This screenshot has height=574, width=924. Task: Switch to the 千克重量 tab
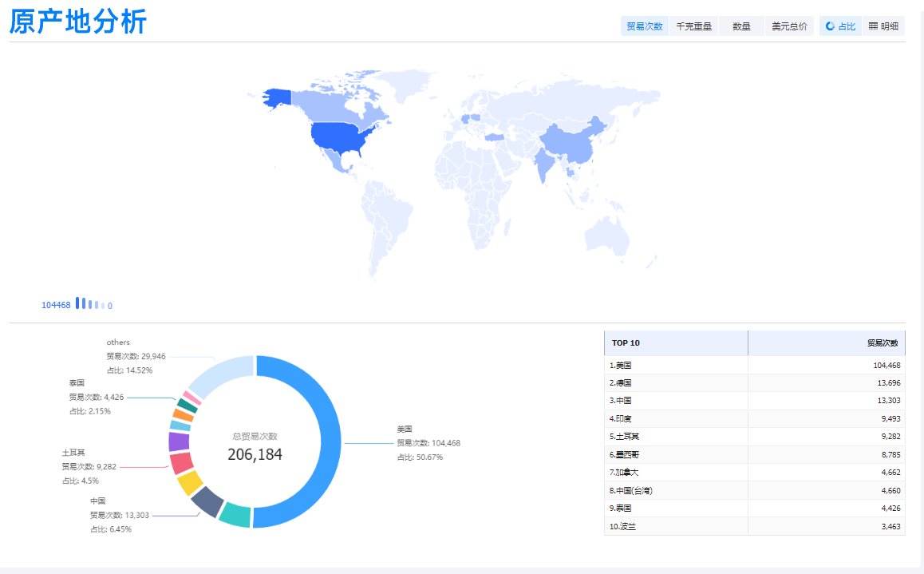693,26
